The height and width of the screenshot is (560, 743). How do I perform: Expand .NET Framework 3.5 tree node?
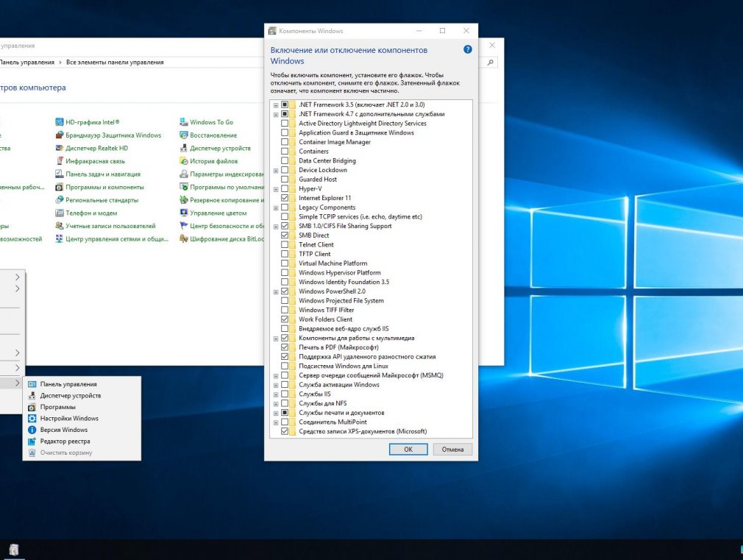(276, 104)
